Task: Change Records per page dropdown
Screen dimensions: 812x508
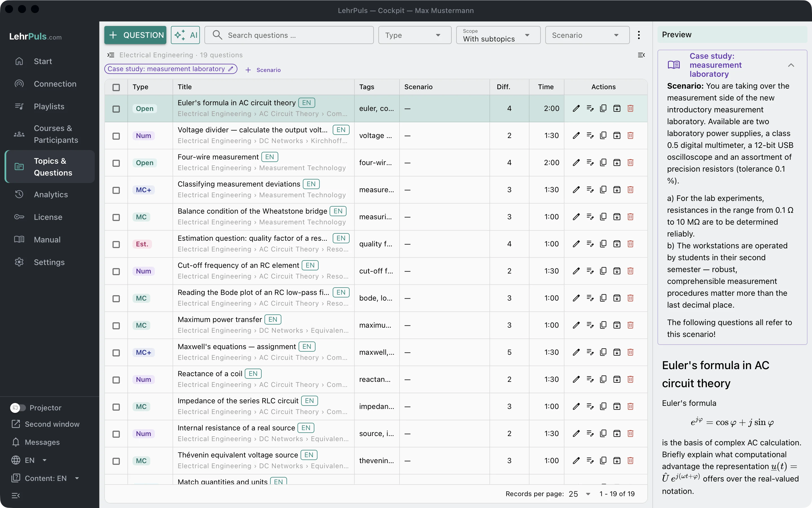Action: coord(579,494)
